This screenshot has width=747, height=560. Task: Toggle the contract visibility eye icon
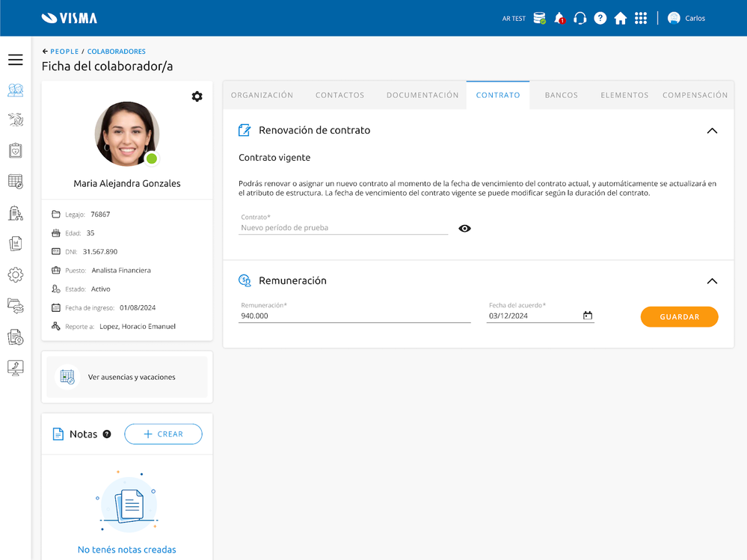click(x=464, y=228)
